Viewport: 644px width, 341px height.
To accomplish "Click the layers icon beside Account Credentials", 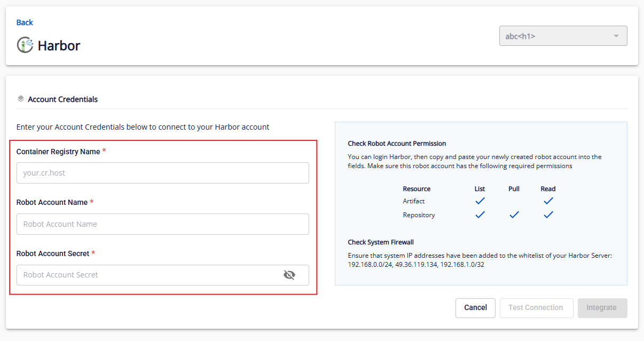I will point(21,99).
